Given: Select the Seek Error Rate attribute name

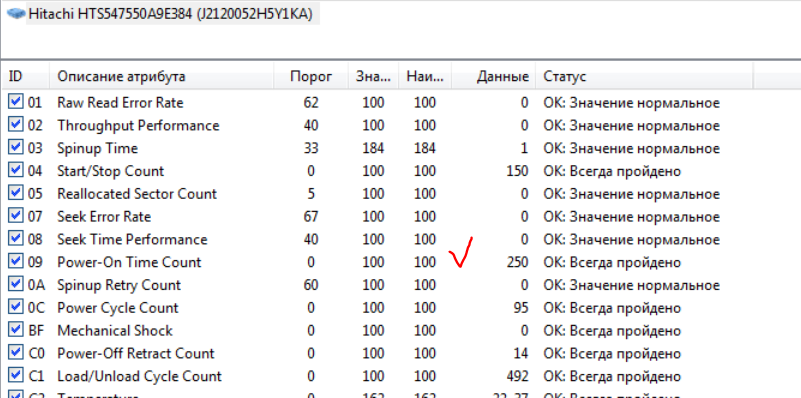Looking at the screenshot, I should (x=104, y=217).
